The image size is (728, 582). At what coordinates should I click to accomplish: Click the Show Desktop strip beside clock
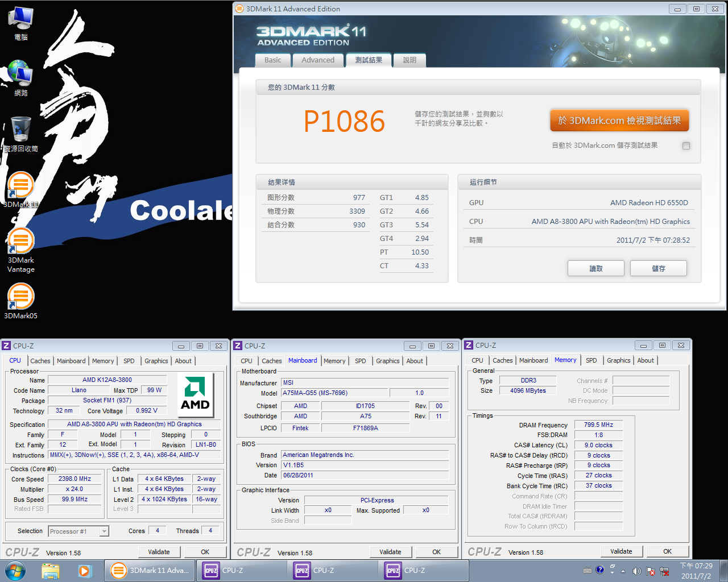coord(723,571)
